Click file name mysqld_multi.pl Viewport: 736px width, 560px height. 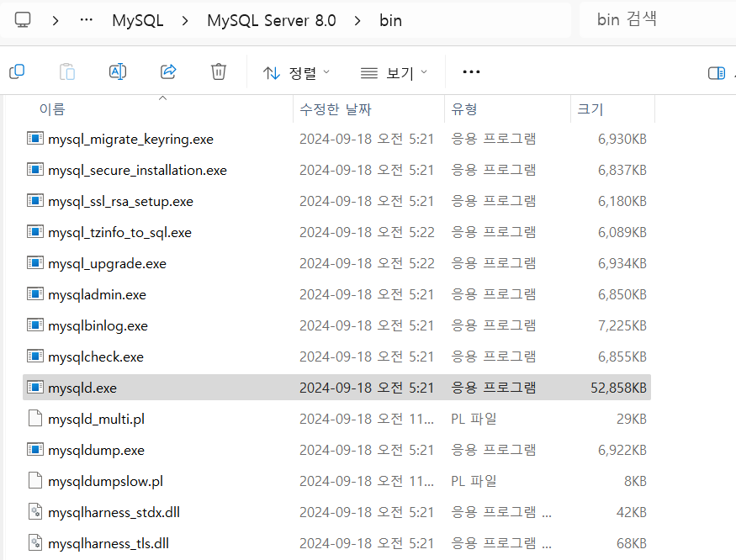tap(96, 420)
